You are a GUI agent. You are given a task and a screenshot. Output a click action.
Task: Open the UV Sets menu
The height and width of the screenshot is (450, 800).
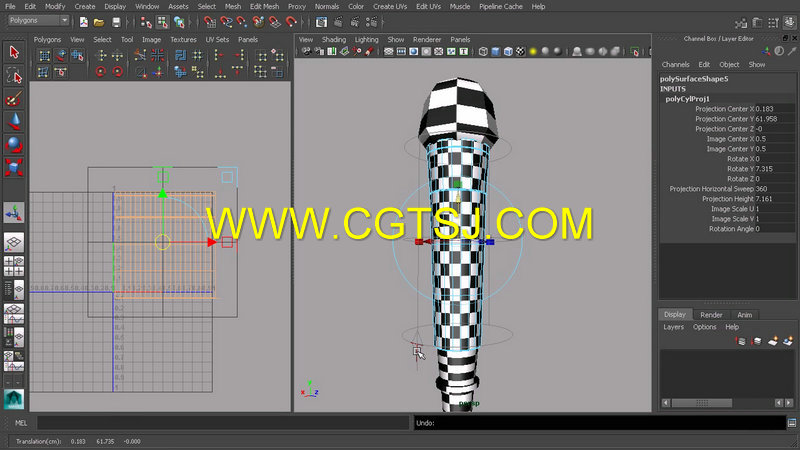217,39
